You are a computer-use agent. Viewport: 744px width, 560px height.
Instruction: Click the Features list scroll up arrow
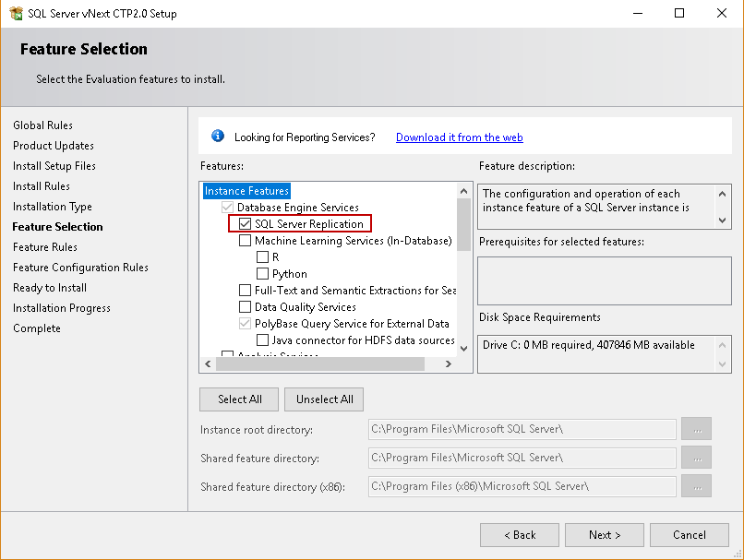click(x=464, y=191)
